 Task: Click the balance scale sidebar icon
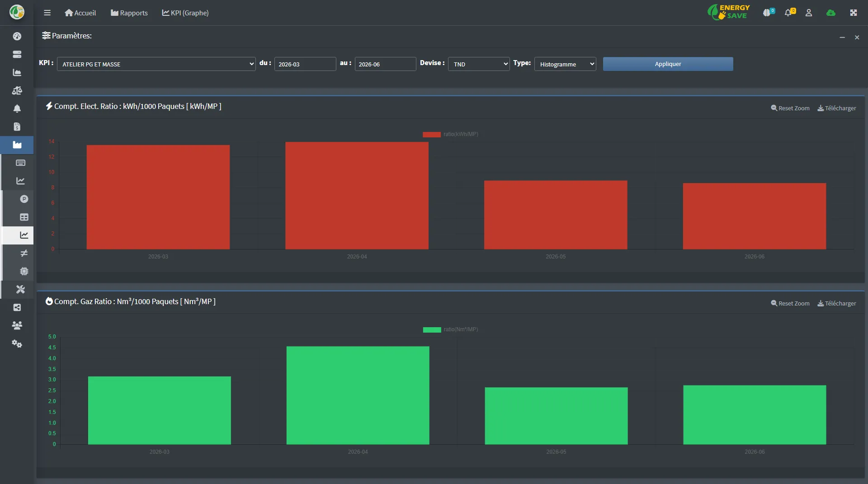[17, 90]
